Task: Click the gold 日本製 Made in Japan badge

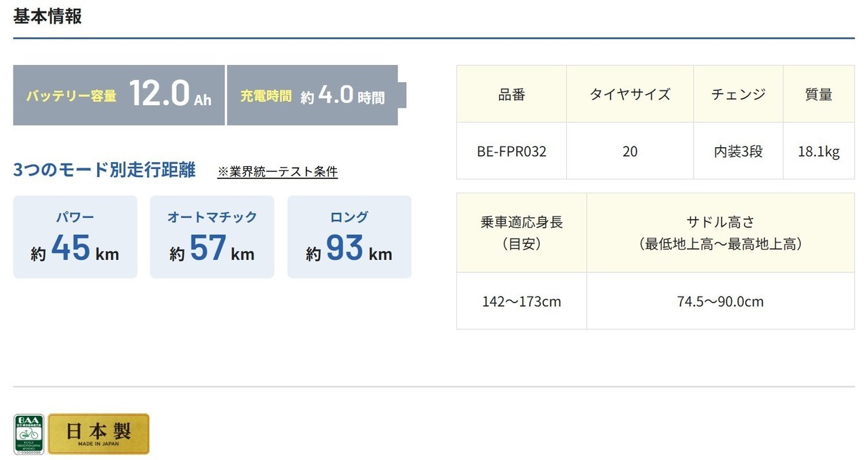Action: click(98, 434)
